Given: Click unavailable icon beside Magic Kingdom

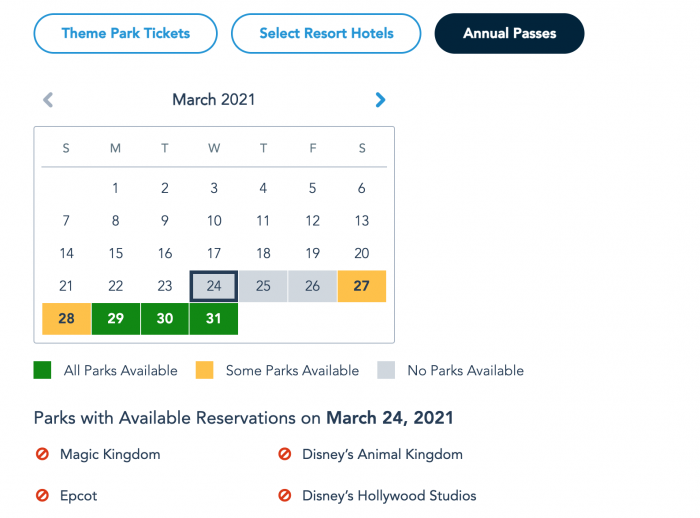Looking at the screenshot, I should [42, 454].
